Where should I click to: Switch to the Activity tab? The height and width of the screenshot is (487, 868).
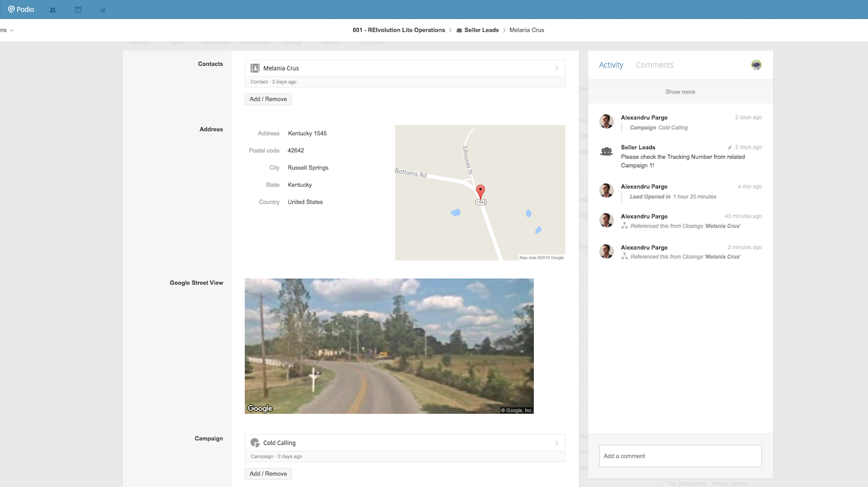[x=611, y=65]
